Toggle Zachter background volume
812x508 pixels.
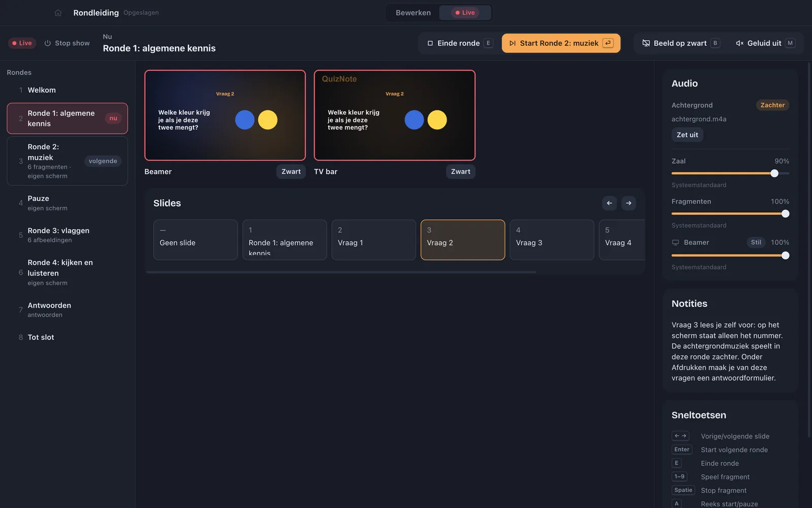(772, 105)
